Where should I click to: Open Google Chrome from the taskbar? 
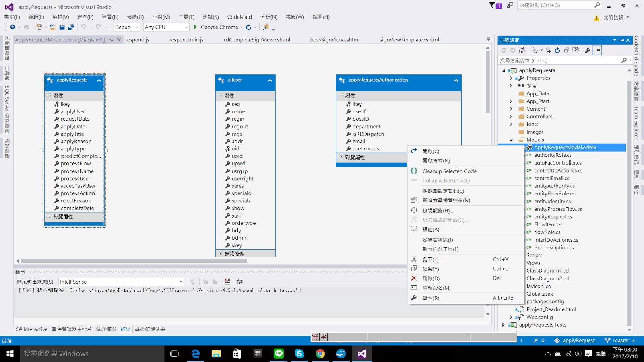pos(320,354)
